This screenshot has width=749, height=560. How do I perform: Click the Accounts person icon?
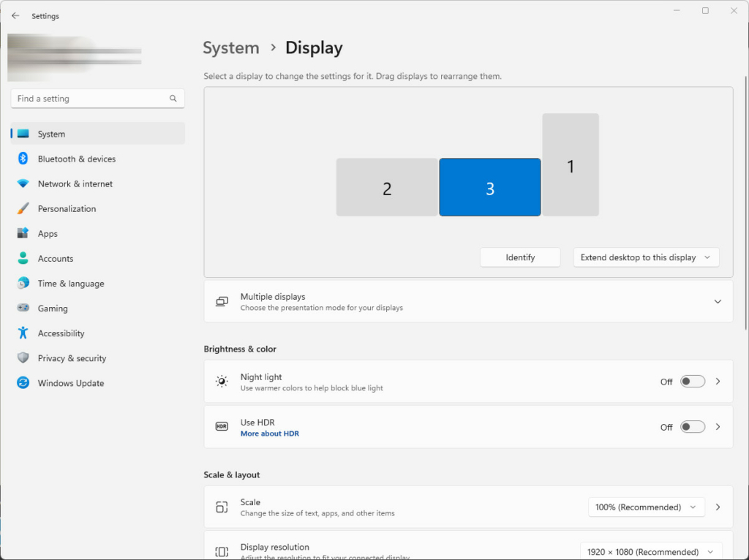pyautogui.click(x=23, y=259)
